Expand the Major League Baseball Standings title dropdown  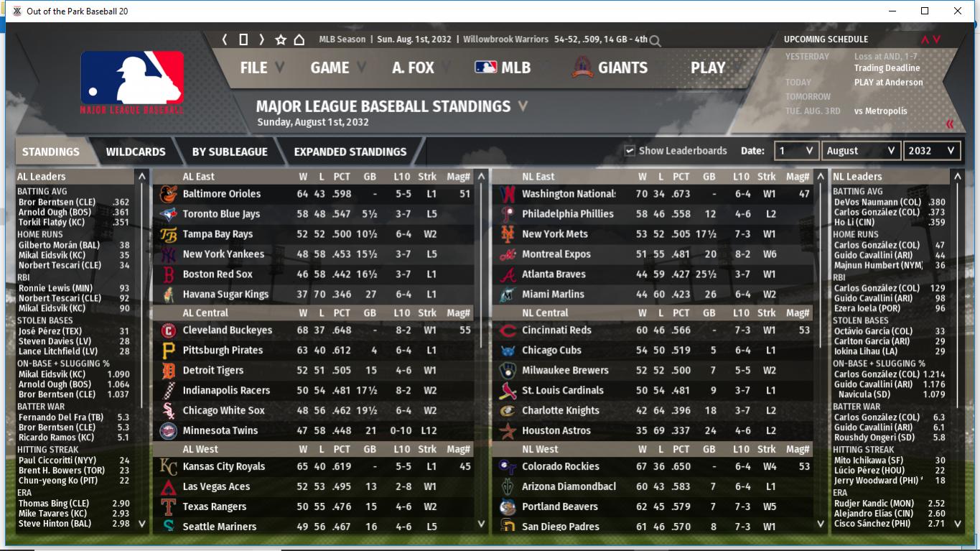coord(523,106)
